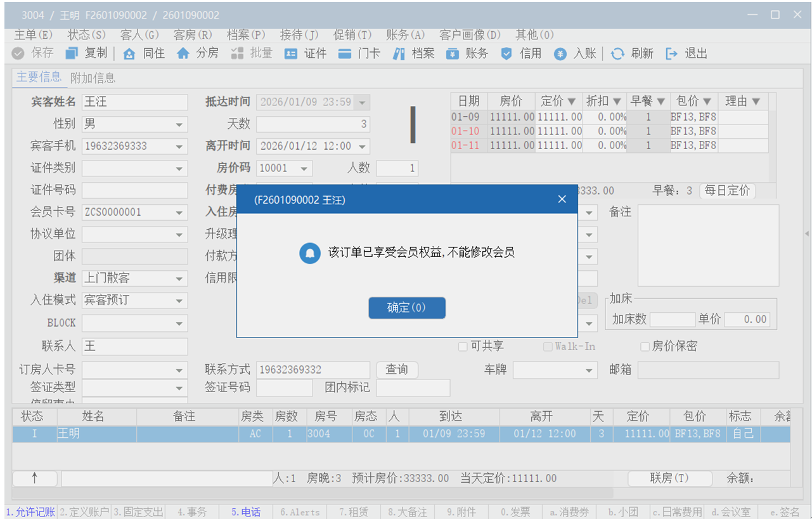The height and width of the screenshot is (519, 812).
Task: Open 证件 (ID document) from toolbar
Action: click(x=291, y=54)
